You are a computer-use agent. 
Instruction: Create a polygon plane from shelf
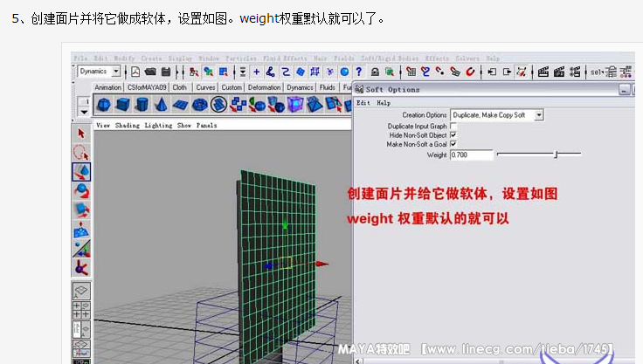(181, 105)
